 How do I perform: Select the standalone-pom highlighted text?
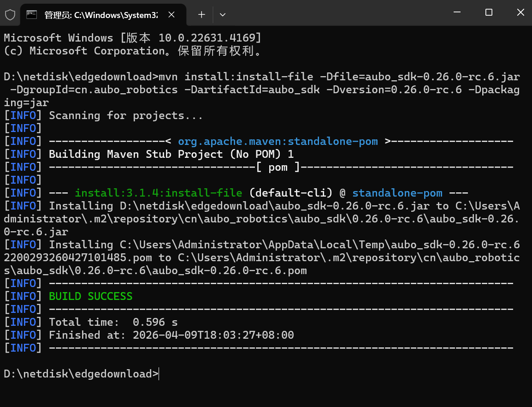point(397,192)
